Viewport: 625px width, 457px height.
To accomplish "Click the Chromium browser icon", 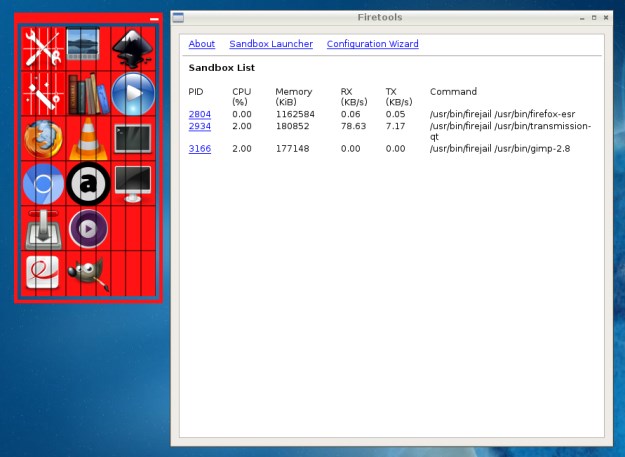I will [x=42, y=184].
